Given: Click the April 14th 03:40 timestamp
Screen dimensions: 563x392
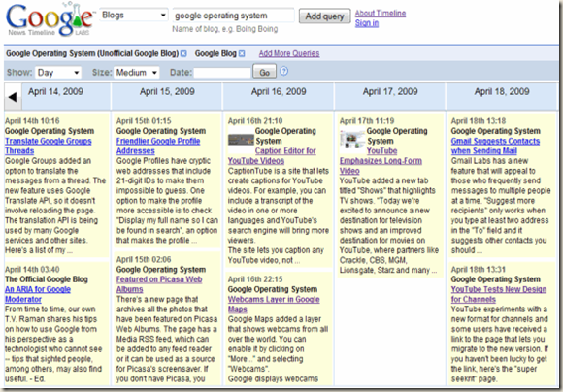Looking at the screenshot, I should (32, 270).
